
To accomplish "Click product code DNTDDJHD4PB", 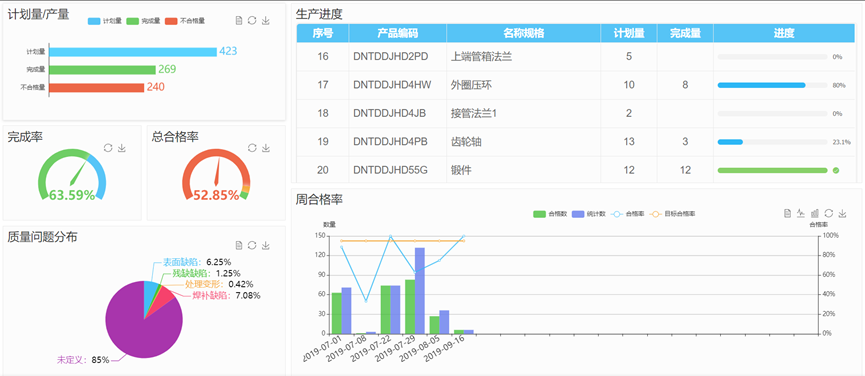I will click(391, 142).
